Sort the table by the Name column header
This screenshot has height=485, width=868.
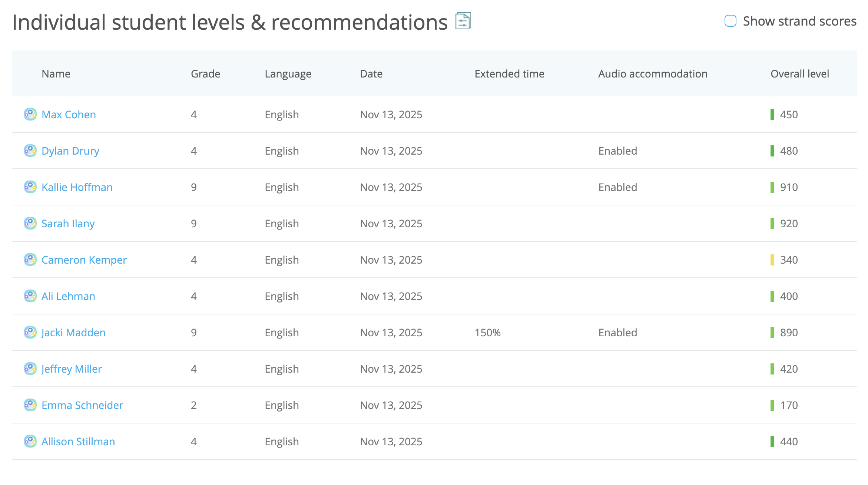56,73
